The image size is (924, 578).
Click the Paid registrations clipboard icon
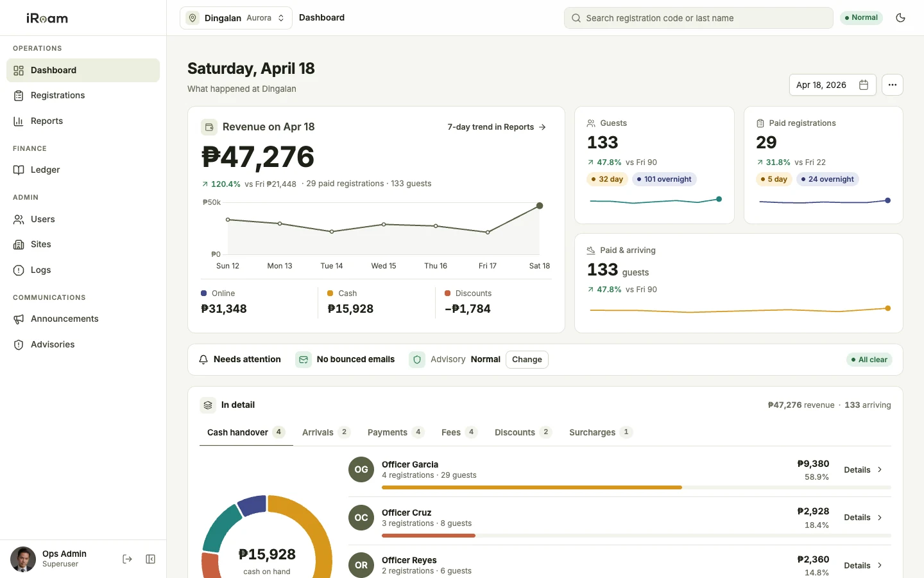[x=760, y=123]
